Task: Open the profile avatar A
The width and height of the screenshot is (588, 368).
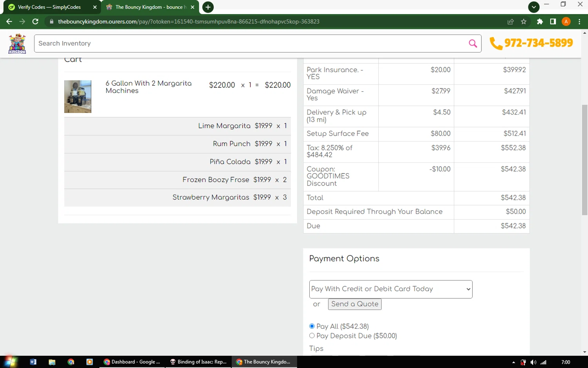Action: [566, 22]
